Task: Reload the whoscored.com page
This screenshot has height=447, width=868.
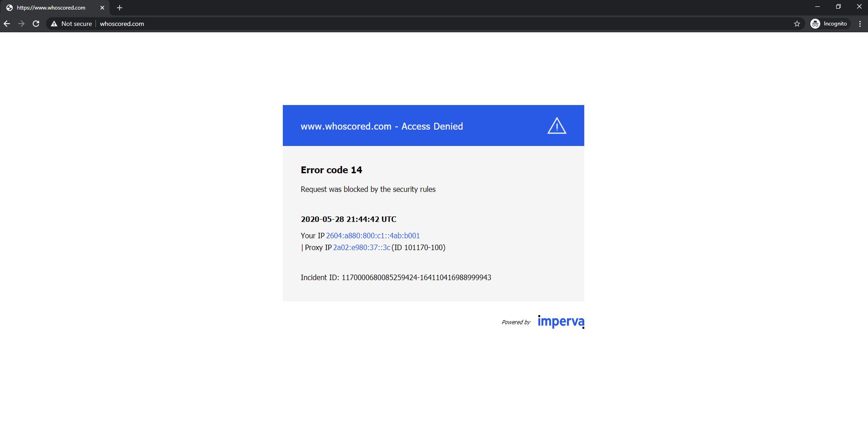Action: coord(36,24)
